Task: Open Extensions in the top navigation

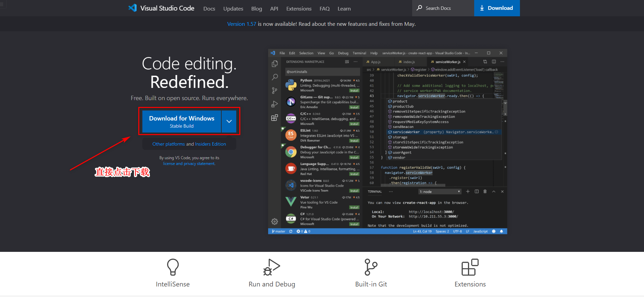Action: tap(299, 8)
